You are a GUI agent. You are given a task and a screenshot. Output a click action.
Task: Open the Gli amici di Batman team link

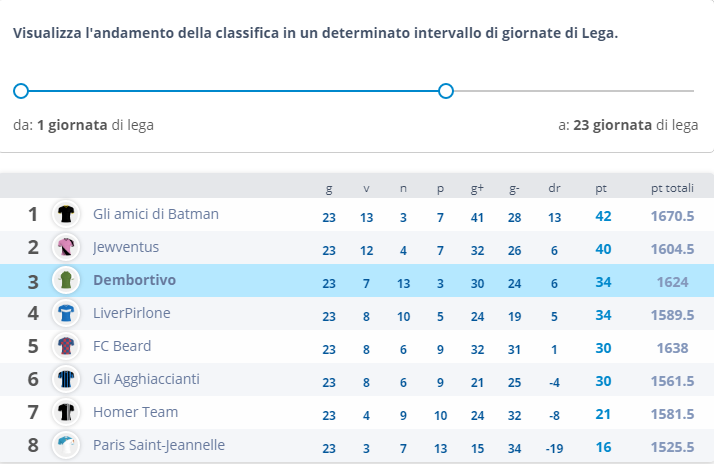pyautogui.click(x=156, y=214)
